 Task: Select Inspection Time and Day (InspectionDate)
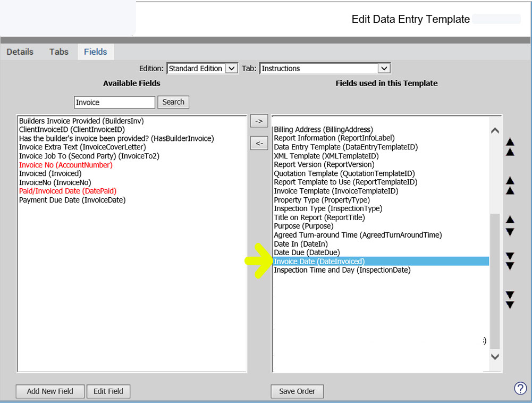(342, 270)
